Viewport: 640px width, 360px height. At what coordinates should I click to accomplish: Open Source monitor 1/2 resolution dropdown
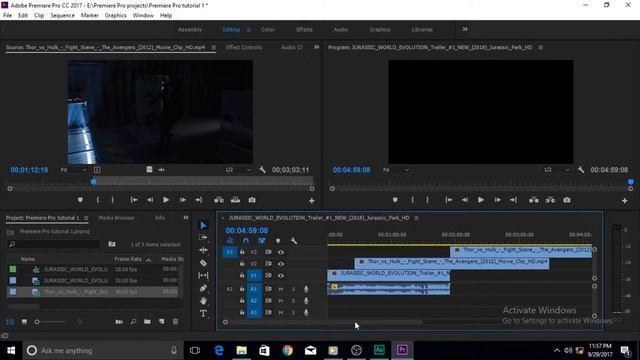click(x=238, y=170)
